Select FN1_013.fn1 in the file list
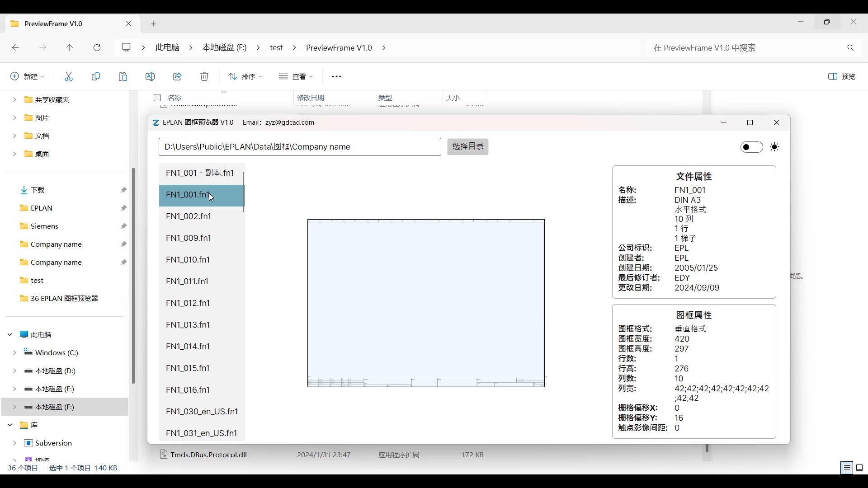The image size is (868, 488). 201,325
